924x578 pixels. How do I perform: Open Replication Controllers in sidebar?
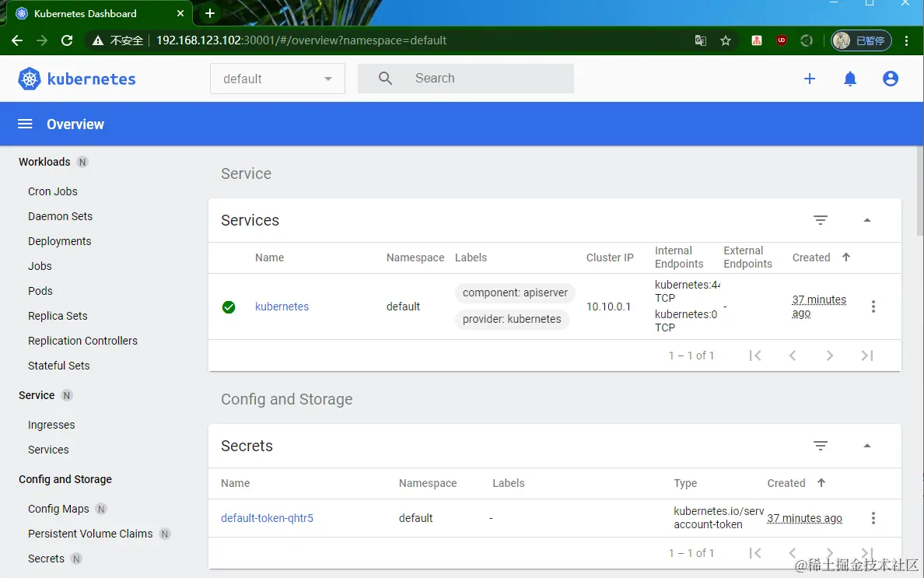(x=82, y=341)
